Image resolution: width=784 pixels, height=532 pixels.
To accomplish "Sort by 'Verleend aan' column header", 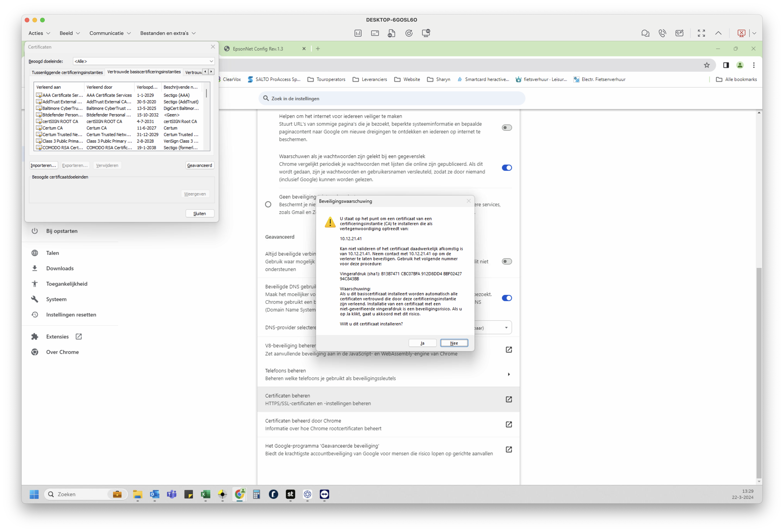I will (59, 87).
